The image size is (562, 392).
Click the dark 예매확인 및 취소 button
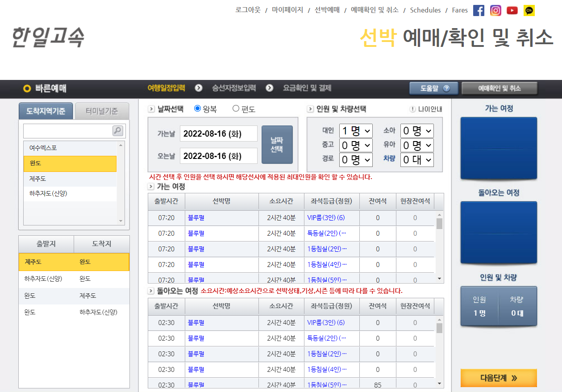(x=500, y=88)
